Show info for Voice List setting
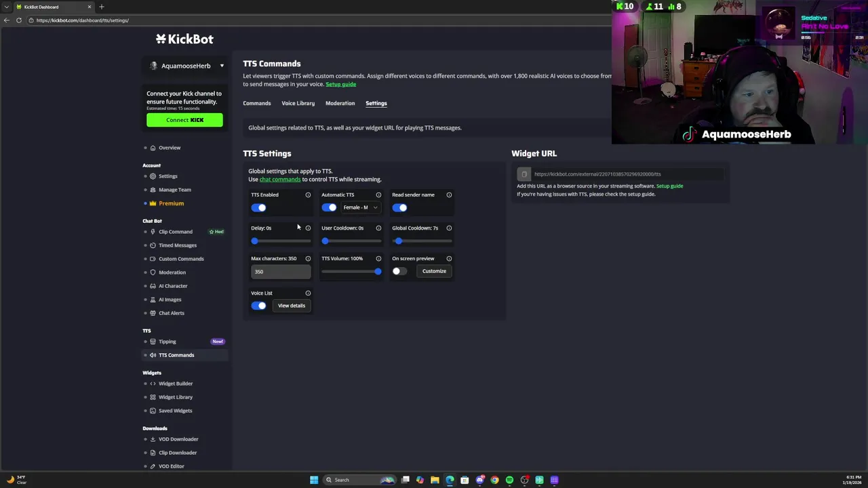The height and width of the screenshot is (488, 868). click(x=308, y=293)
